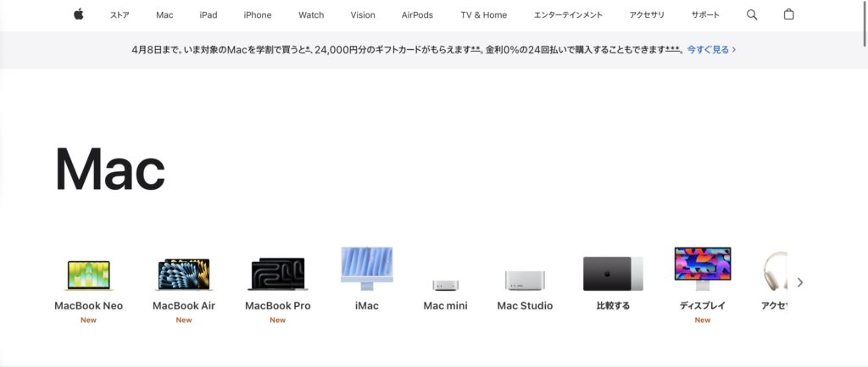The image size is (868, 367).
Task: Open the Mac menu item
Action: (x=164, y=15)
